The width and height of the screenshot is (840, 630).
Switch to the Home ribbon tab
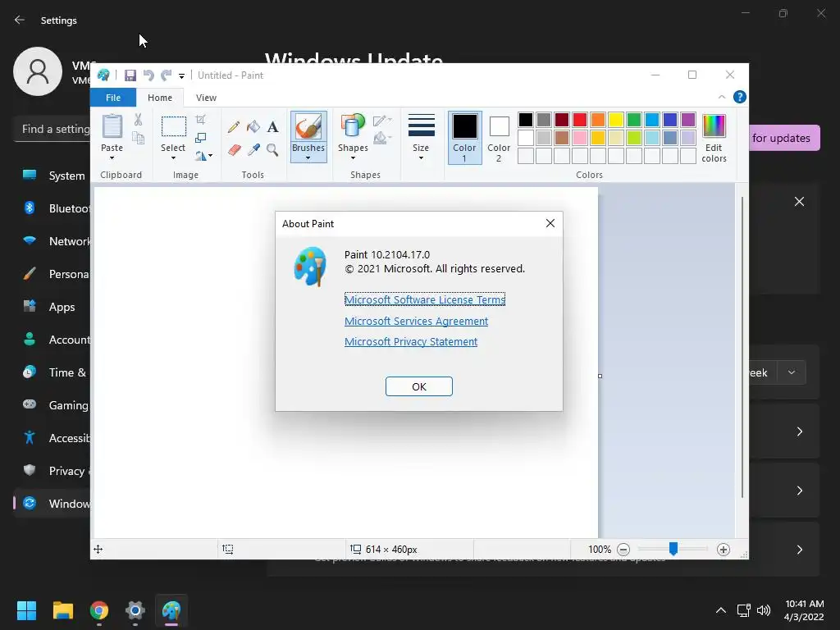(160, 98)
